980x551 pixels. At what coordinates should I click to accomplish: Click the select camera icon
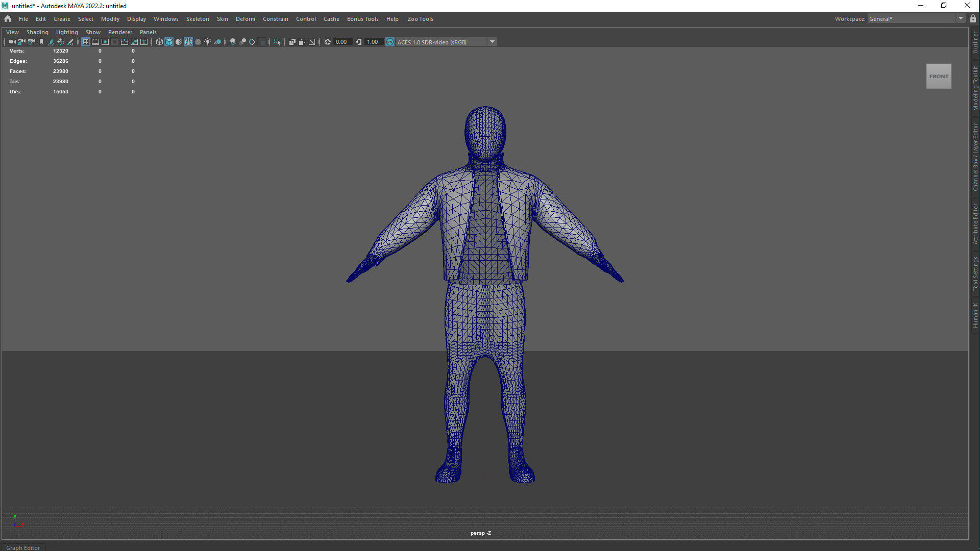click(12, 42)
